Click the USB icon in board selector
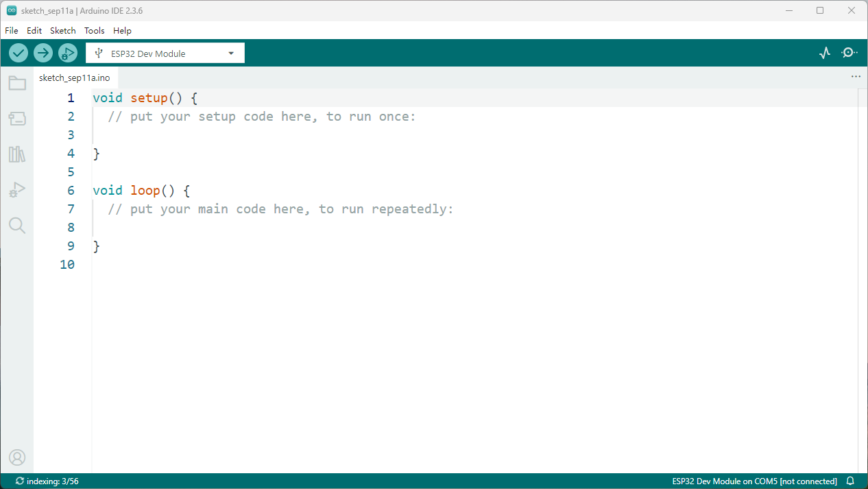The image size is (868, 489). point(99,53)
